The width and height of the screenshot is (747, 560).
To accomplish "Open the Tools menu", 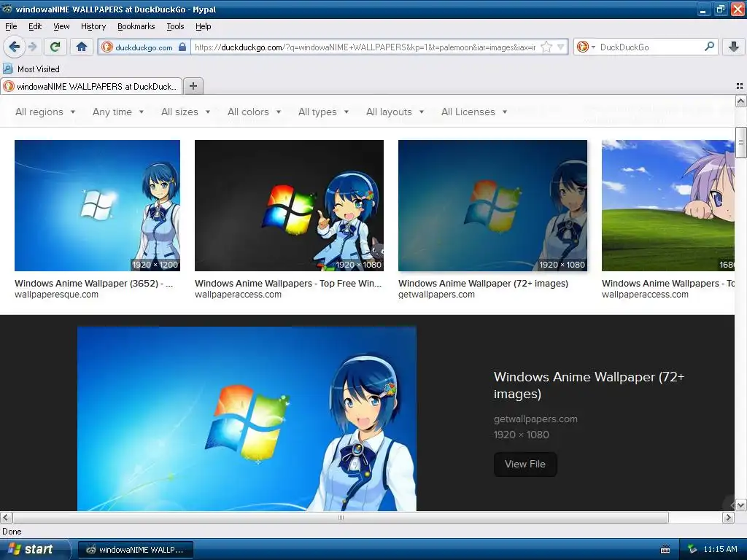I will 175,26.
